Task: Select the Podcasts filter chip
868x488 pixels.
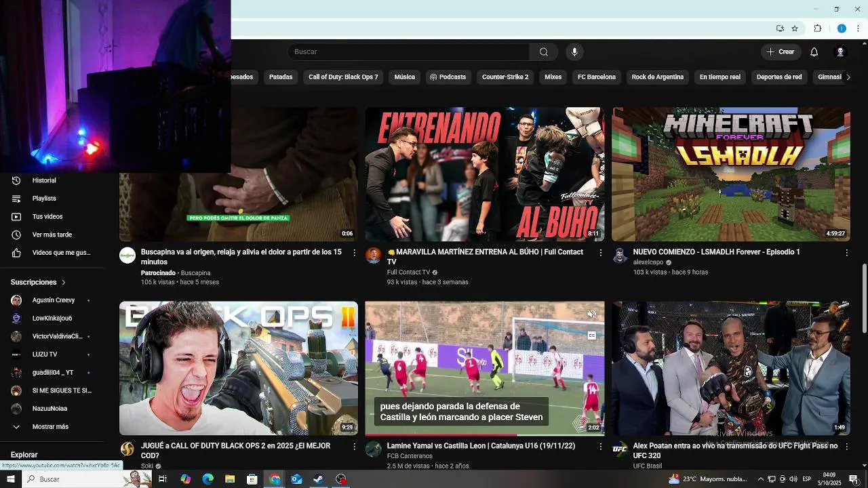Action: 448,77
